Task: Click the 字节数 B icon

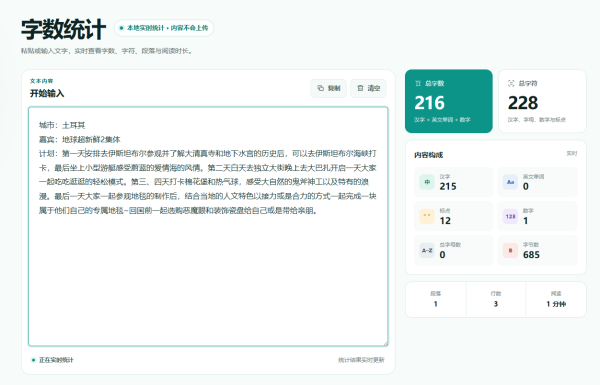Action: coord(510,251)
